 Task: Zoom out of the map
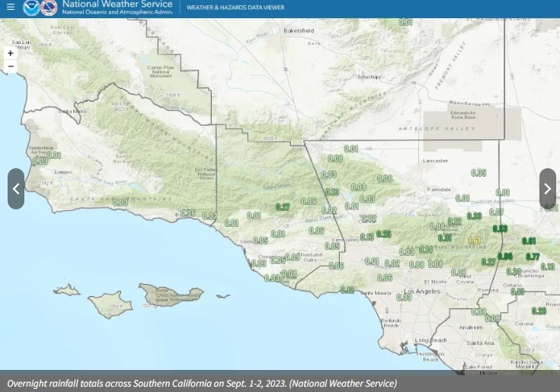pos(11,66)
